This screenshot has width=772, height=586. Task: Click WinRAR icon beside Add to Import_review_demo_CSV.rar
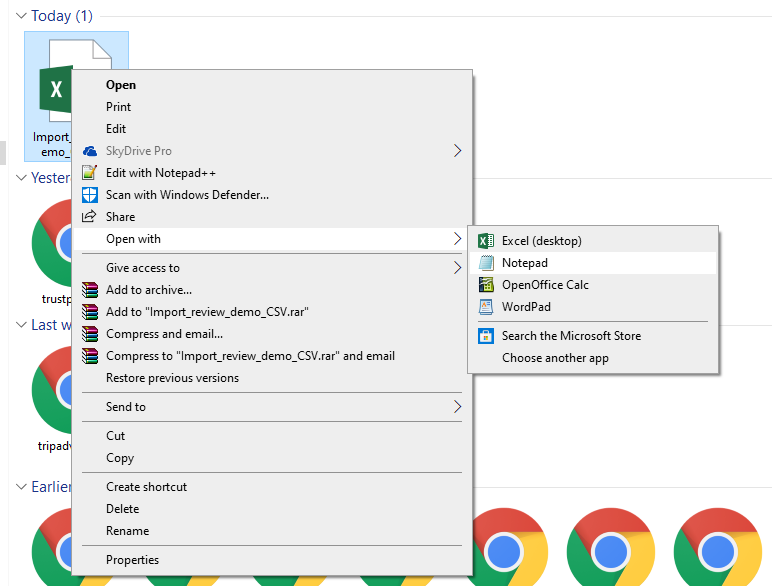click(90, 312)
